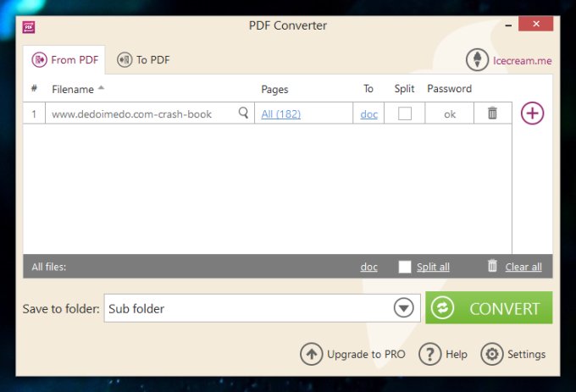Select the www.dedoimedo.com-crash-book file row
Viewport: 576px width, 392px height.
267,113
